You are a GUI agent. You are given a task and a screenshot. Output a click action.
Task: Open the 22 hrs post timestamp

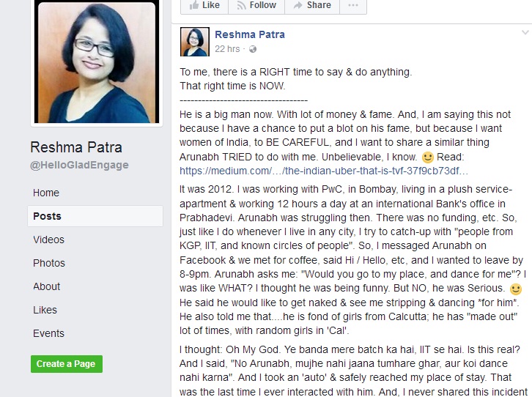point(227,49)
